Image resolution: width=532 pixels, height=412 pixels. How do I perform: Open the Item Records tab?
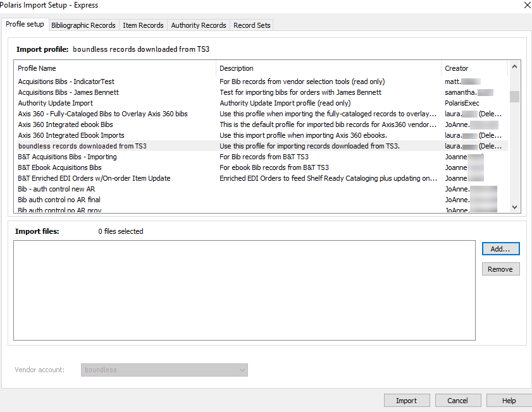click(143, 25)
